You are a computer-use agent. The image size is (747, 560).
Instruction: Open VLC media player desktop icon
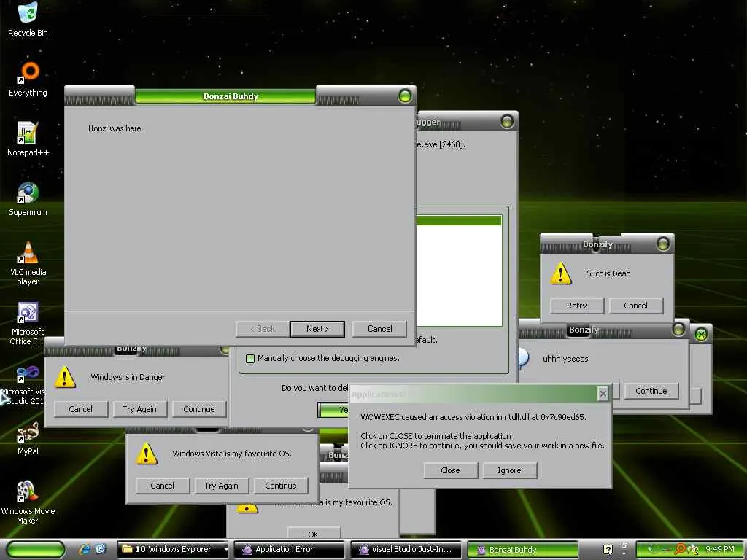click(x=28, y=263)
